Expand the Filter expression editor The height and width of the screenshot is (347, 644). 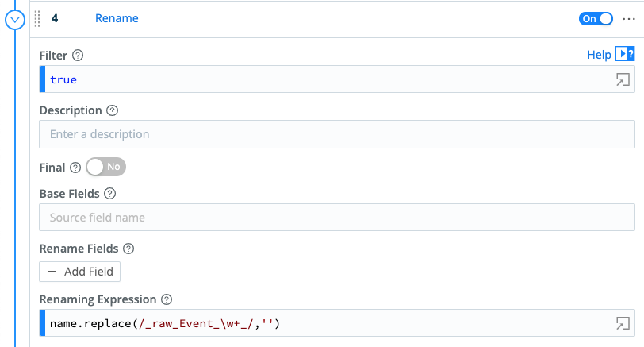623,79
